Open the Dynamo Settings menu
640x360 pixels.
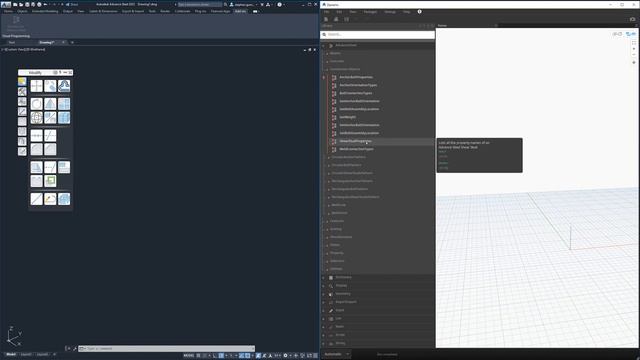click(x=390, y=12)
